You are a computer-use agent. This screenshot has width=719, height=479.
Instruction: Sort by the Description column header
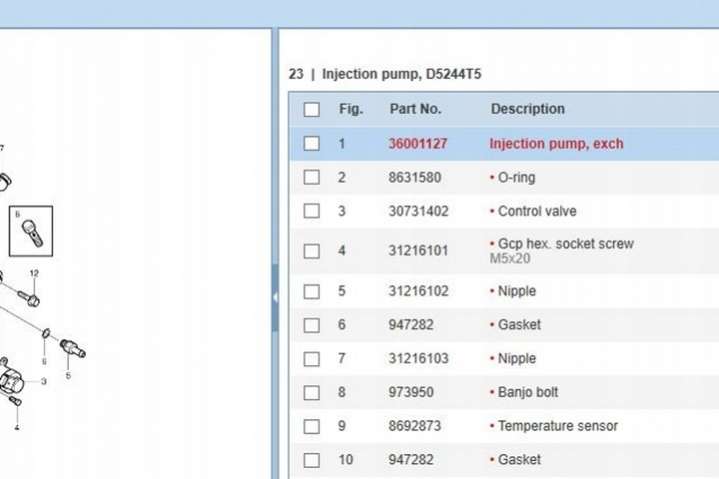[527, 109]
